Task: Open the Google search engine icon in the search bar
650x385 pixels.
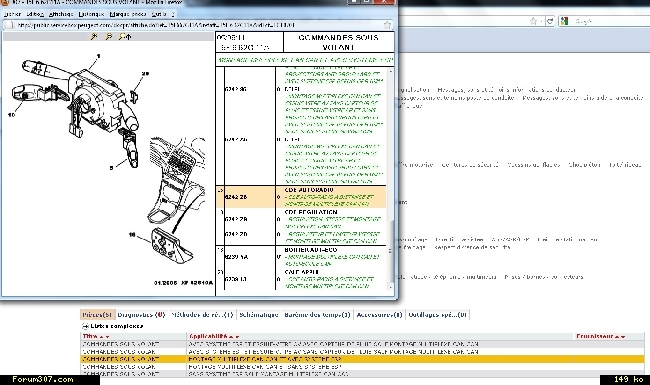Action: pos(564,21)
